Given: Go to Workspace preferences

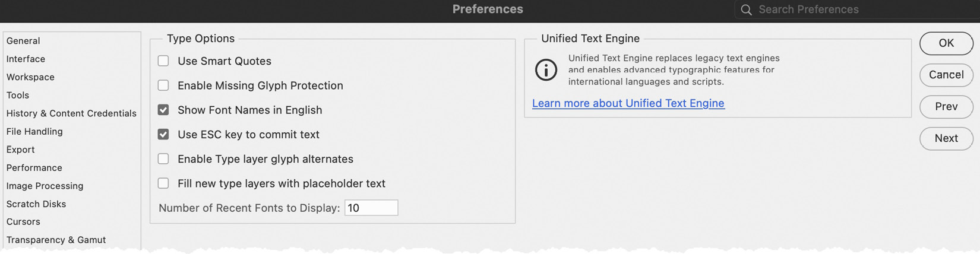Looking at the screenshot, I should click(x=30, y=77).
